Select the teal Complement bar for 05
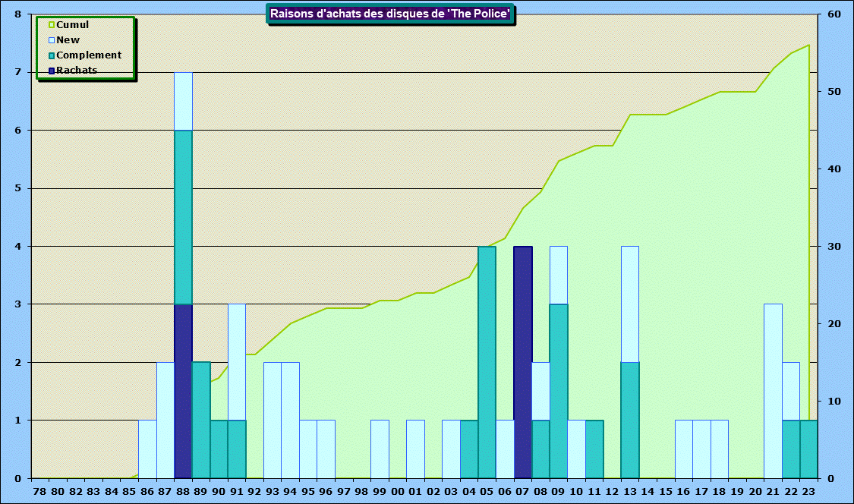Screen dimensions: 854x504 coord(487,362)
